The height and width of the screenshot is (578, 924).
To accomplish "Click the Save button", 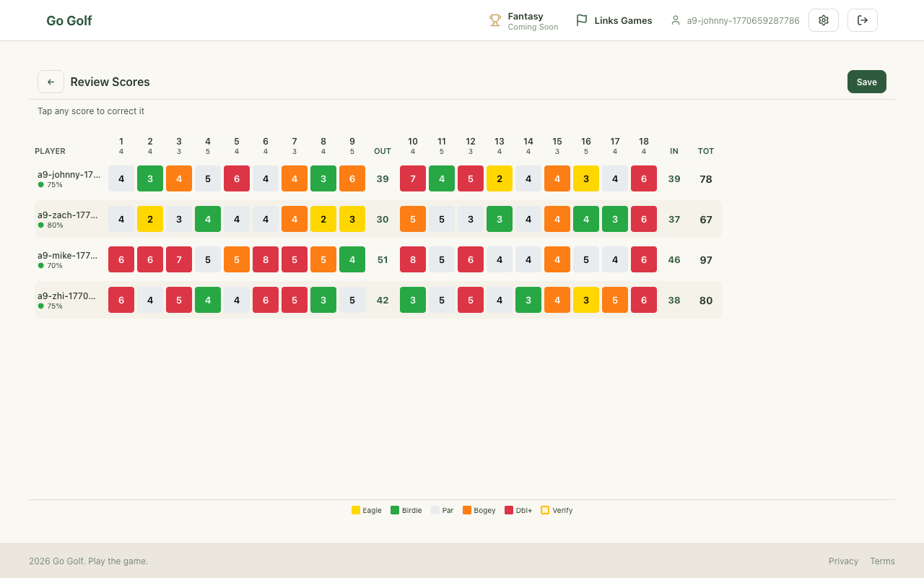I will coord(866,82).
